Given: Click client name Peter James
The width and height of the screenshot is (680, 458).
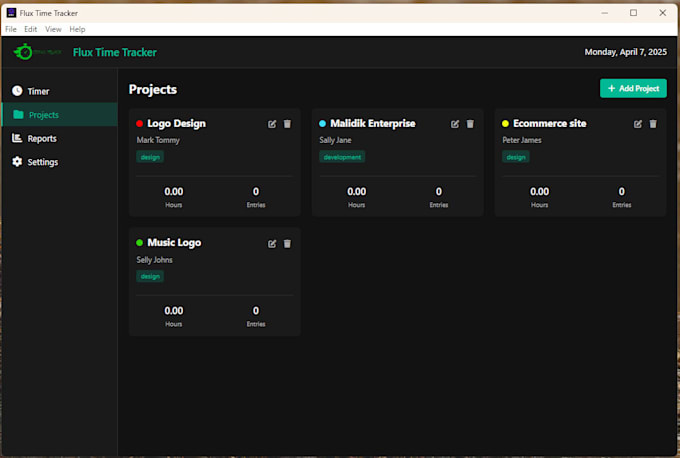Looking at the screenshot, I should (522, 140).
